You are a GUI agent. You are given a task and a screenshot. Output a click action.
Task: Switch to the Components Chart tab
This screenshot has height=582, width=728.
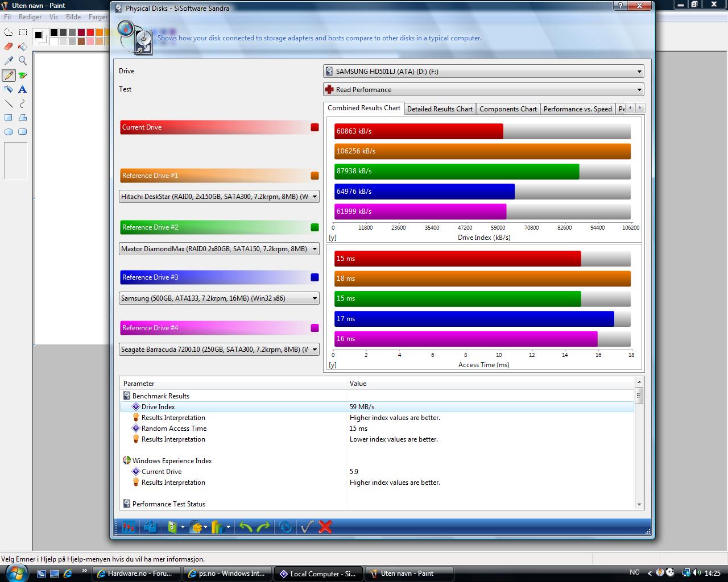[508, 109]
